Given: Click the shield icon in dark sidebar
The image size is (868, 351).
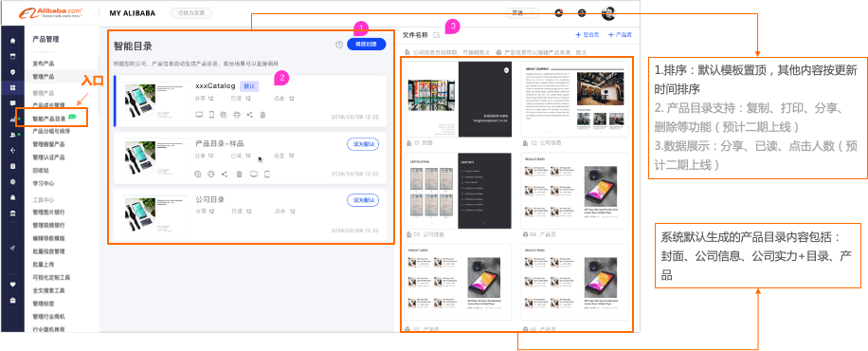Looking at the screenshot, I should (x=12, y=71).
